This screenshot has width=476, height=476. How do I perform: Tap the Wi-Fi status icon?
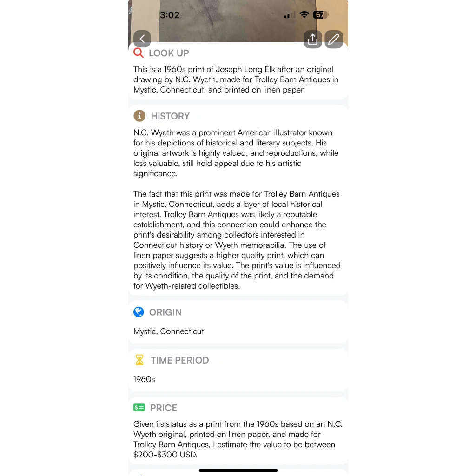click(x=304, y=14)
